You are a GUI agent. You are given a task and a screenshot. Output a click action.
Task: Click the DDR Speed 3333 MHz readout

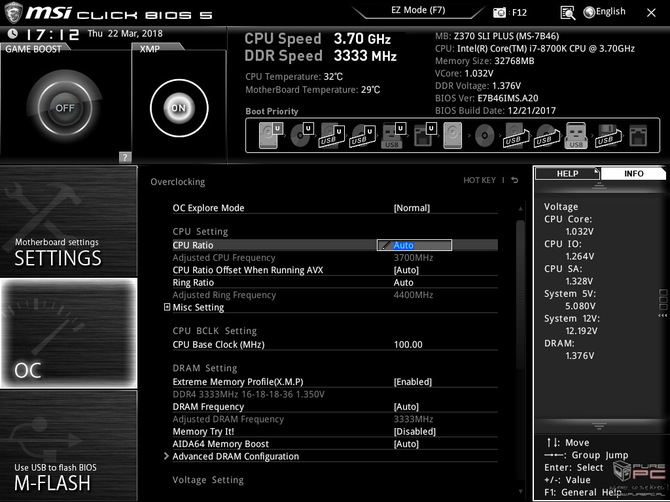click(320, 56)
